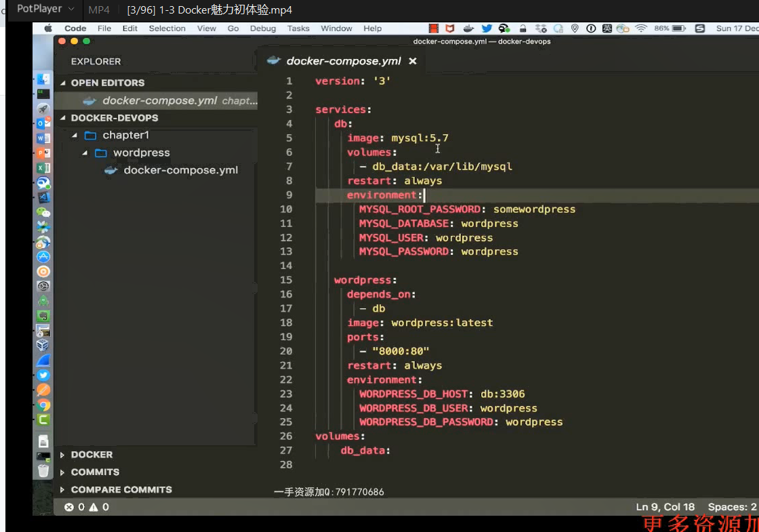Click the 'mysql:5.7' image value
The height and width of the screenshot is (532, 759).
pyautogui.click(x=420, y=138)
